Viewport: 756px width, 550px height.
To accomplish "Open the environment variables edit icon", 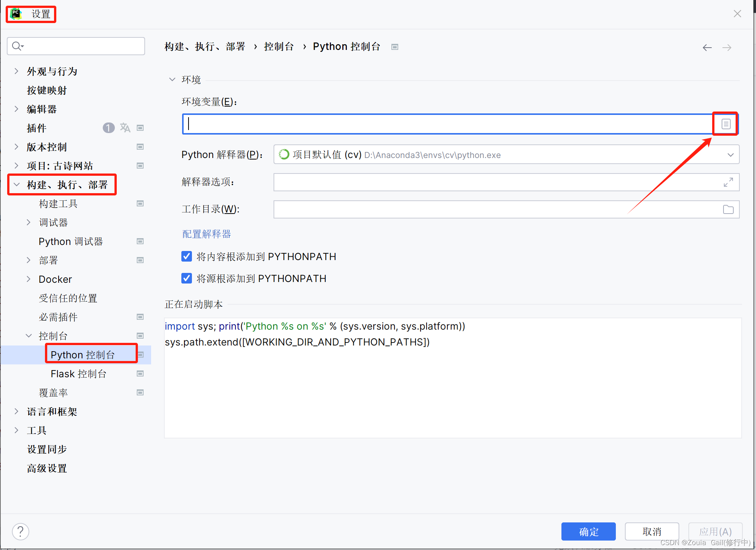I will 726,124.
